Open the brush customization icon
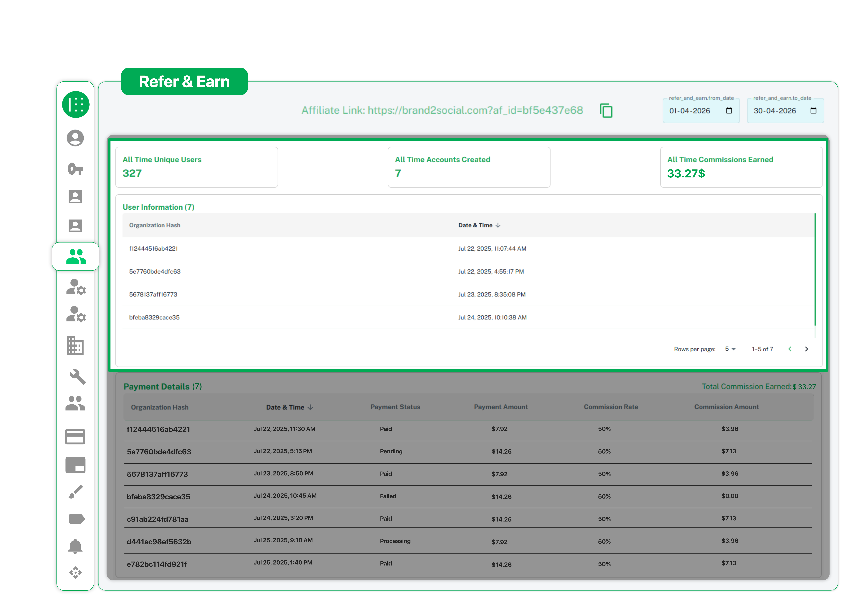 pos(76,492)
